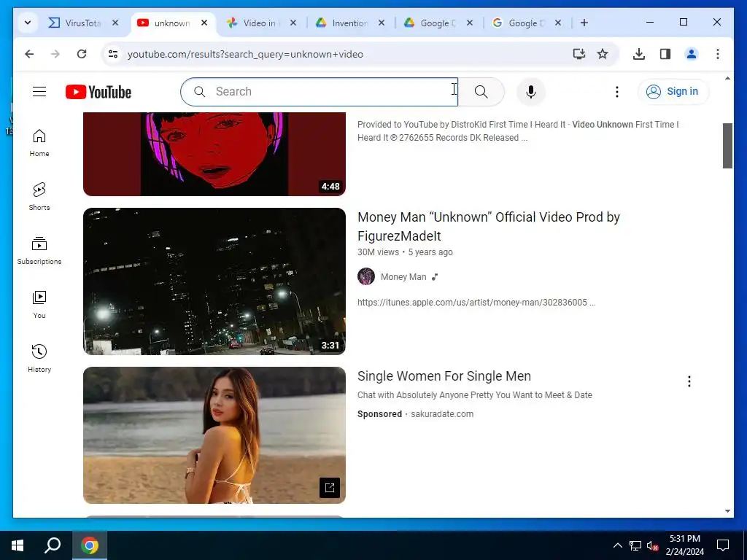The image size is (747, 560).
Task: Open History from sidebar
Action: (x=39, y=359)
